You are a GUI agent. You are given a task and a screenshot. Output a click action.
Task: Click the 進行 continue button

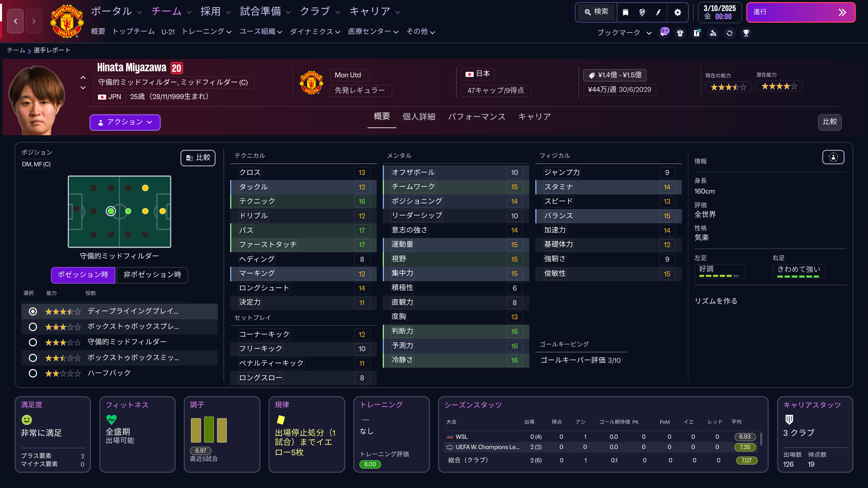click(x=801, y=12)
